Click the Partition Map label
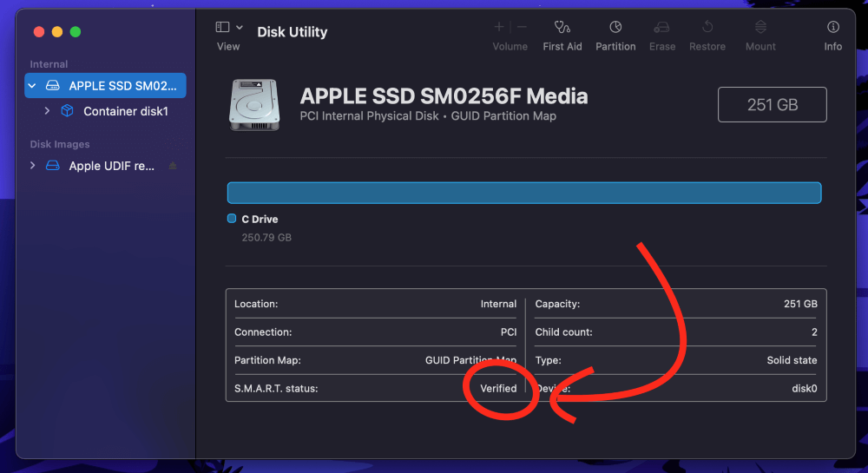The image size is (868, 473). 267,360
